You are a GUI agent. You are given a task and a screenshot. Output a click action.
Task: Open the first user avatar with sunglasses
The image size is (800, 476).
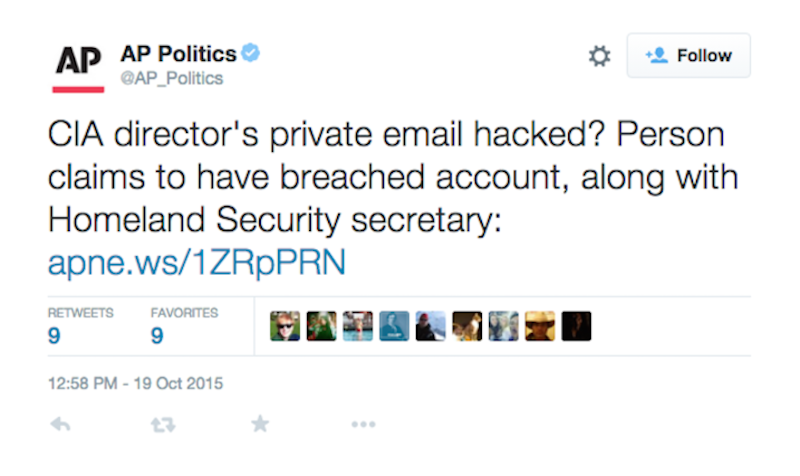coord(285,326)
